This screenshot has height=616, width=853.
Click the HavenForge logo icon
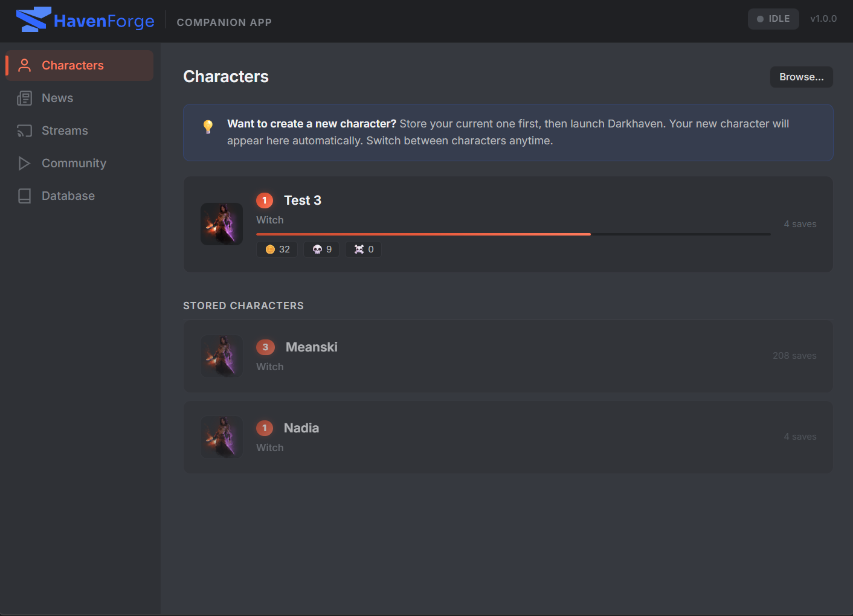coord(33,20)
